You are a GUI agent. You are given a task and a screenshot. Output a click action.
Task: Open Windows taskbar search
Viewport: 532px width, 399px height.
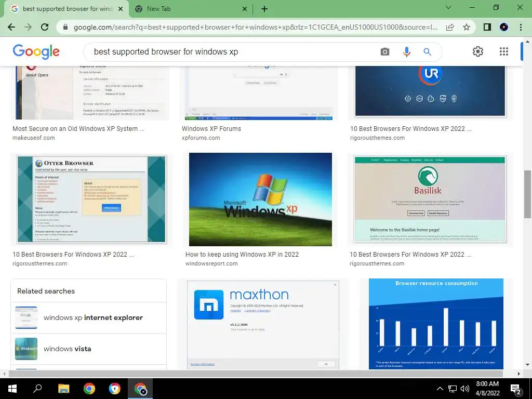click(37, 389)
